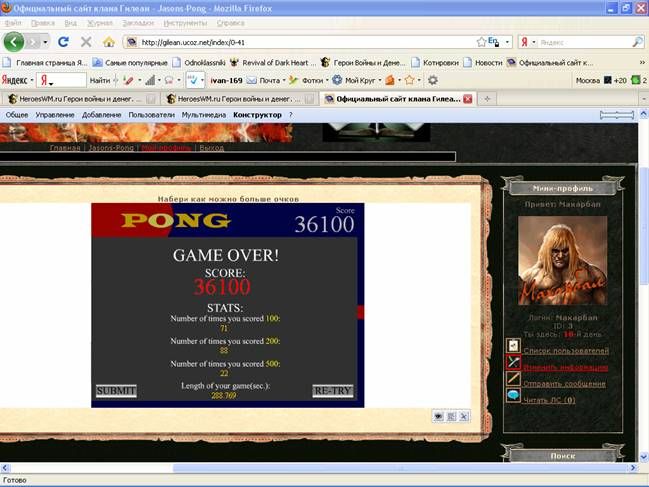Click the URL address bar field
Image resolution: width=649 pixels, height=487 pixels.
[x=306, y=42]
